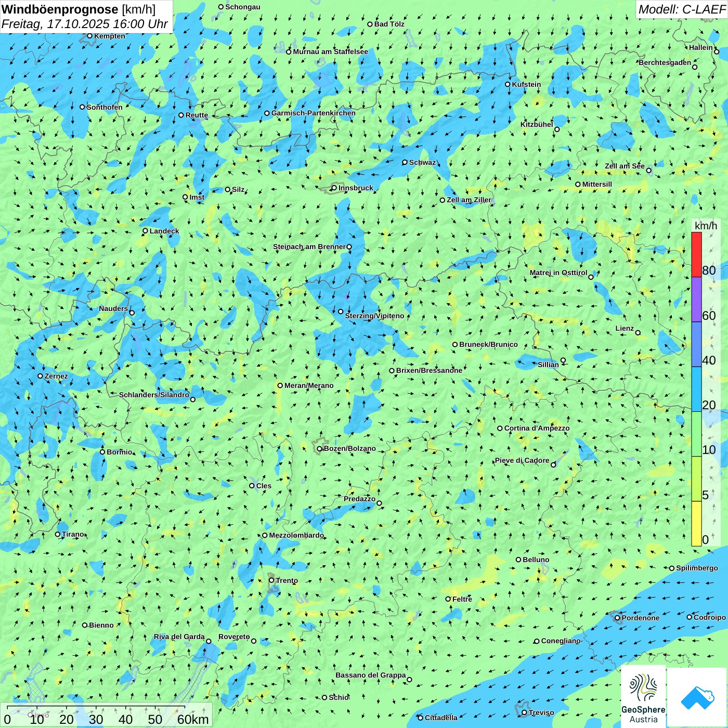Click the Bienno label
The height and width of the screenshot is (728, 728).
click(x=101, y=625)
